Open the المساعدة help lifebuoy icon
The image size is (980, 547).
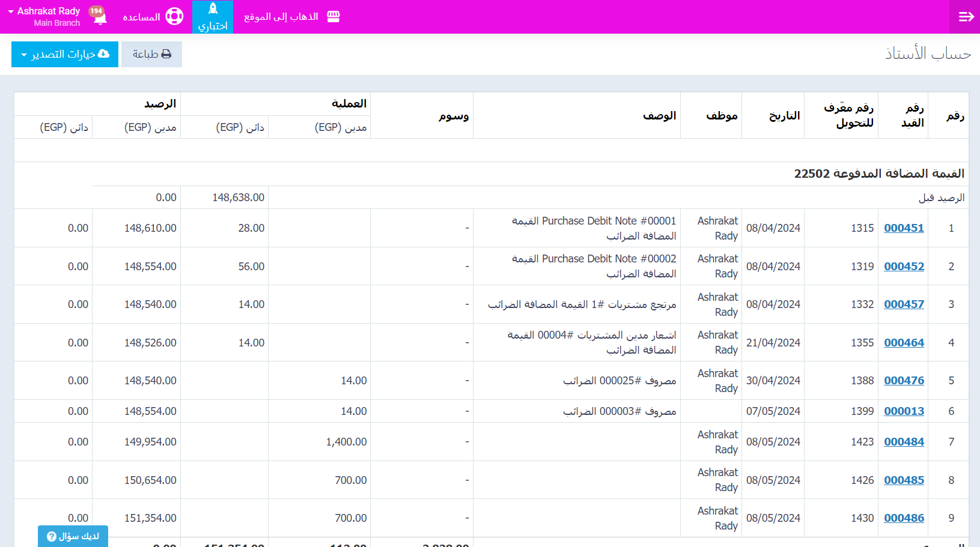(174, 17)
